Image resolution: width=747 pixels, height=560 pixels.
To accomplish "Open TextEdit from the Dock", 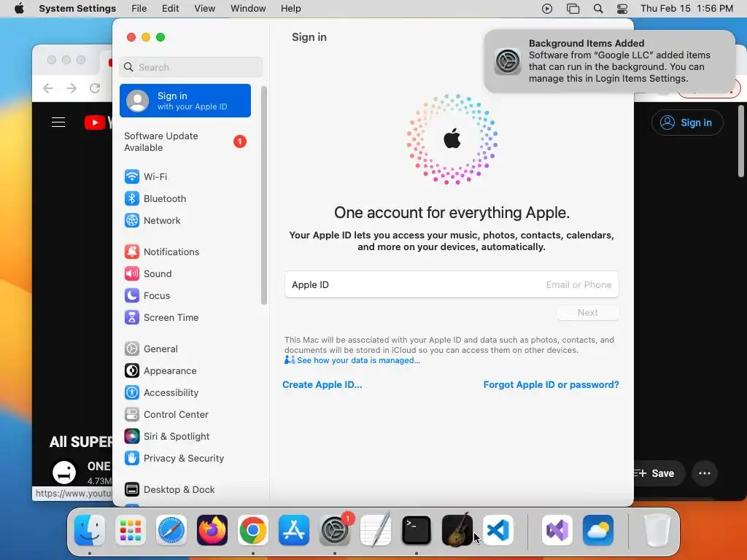I will pyautogui.click(x=376, y=530).
